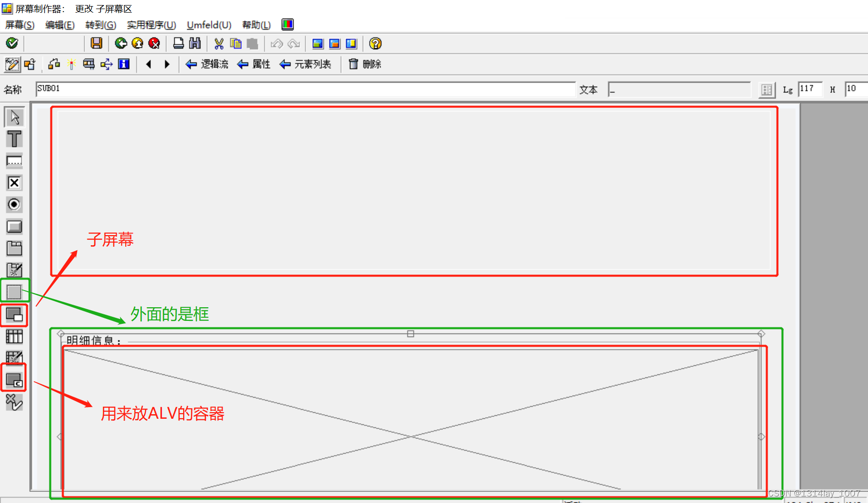
Task: Select the Table control tool
Action: (x=14, y=337)
